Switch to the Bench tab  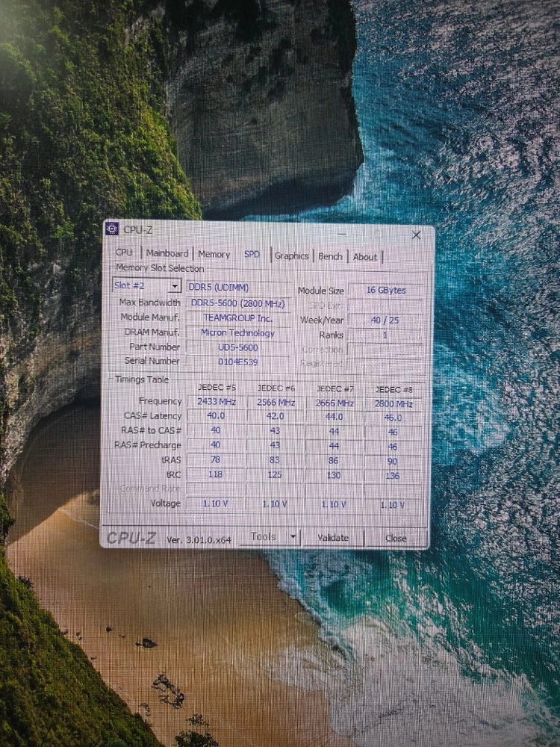330,256
